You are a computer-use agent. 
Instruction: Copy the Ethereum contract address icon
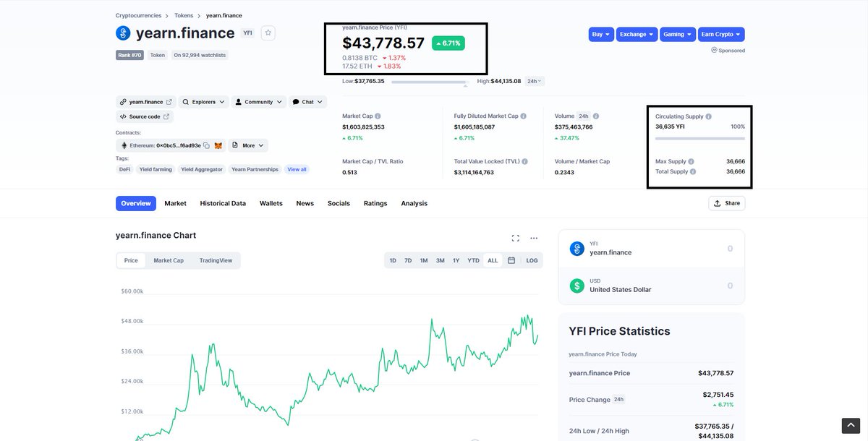coord(206,145)
